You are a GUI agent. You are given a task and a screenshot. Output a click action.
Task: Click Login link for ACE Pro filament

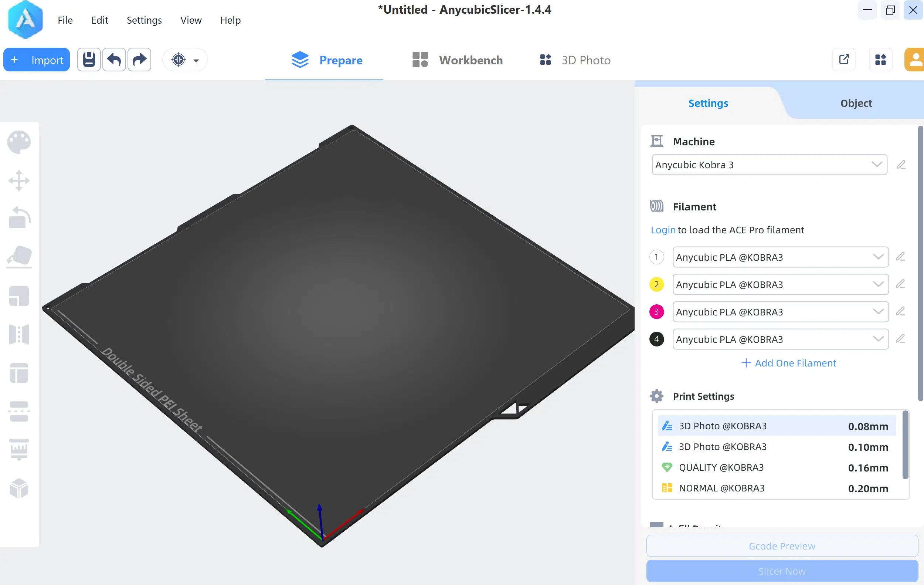coord(663,230)
